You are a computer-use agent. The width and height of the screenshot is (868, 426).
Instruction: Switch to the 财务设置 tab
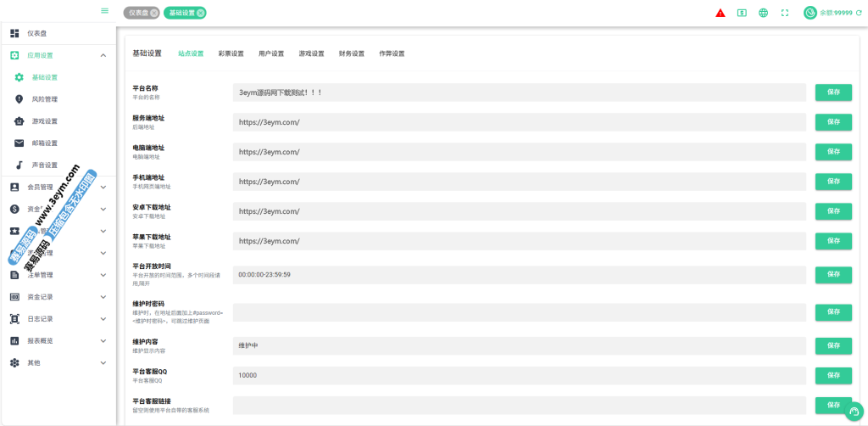click(x=351, y=53)
